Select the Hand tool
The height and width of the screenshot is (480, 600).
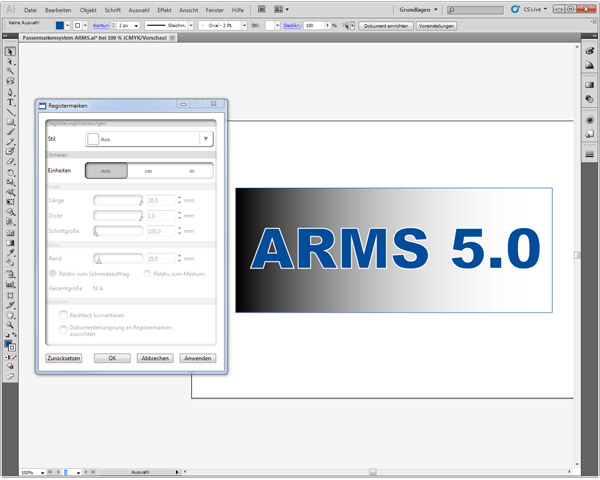(10, 315)
